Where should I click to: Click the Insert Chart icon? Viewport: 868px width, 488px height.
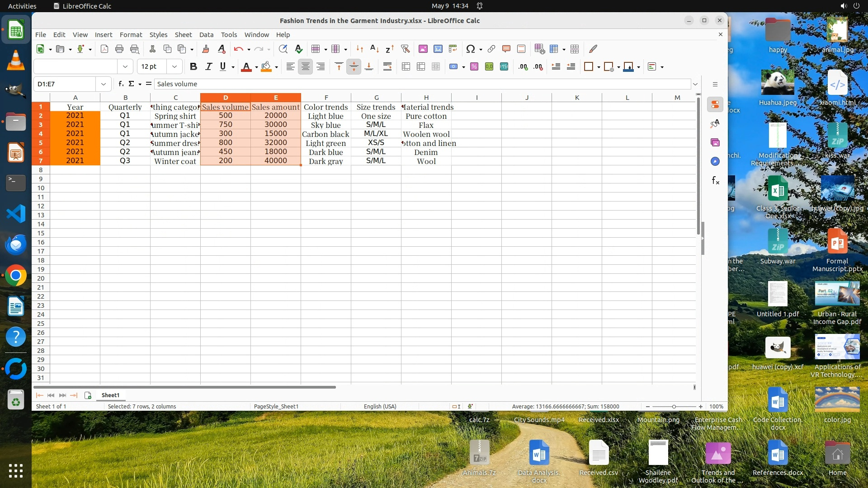[438, 49]
